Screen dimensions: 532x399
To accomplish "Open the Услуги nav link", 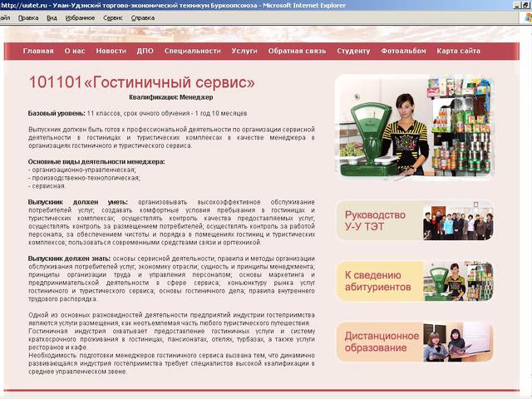I will point(244,51).
